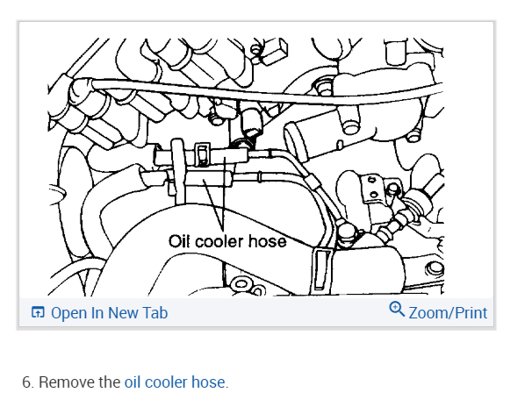Screen dimensions: 532x414
Task: Click the ring washer at the diagram bottom center
Action: [241, 283]
